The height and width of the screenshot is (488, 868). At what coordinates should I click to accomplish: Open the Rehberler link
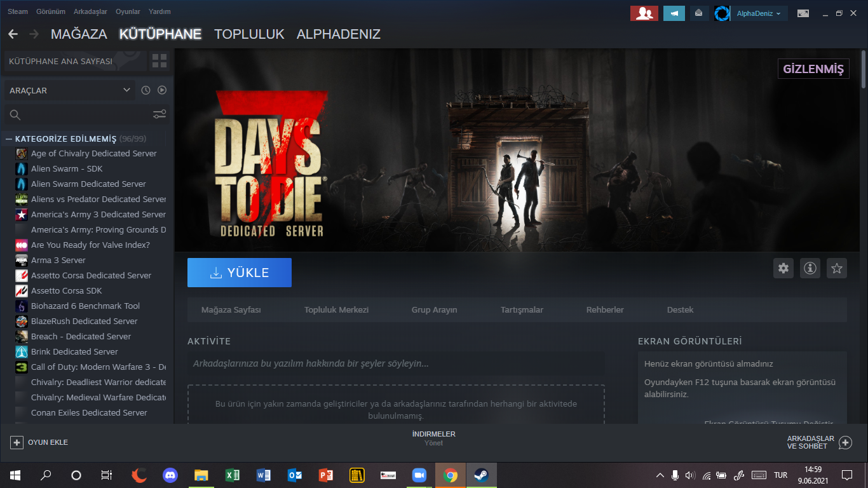(x=605, y=310)
